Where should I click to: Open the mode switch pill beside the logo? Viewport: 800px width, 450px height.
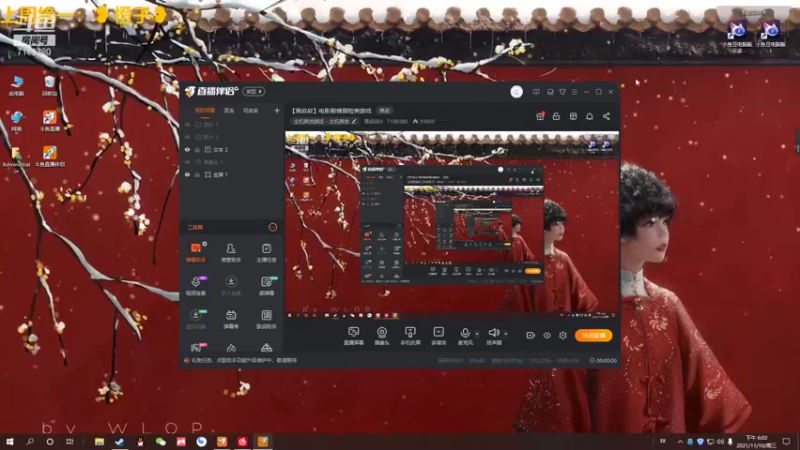[254, 92]
